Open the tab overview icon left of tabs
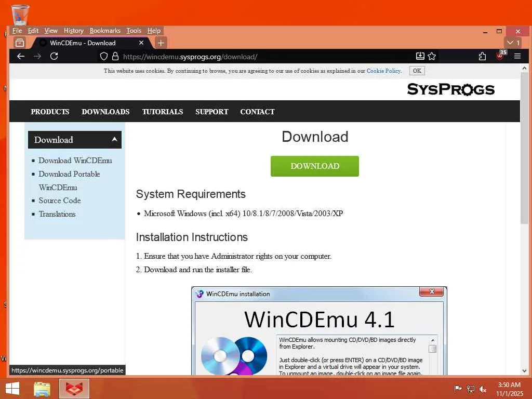This screenshot has height=399, width=532. [20, 43]
